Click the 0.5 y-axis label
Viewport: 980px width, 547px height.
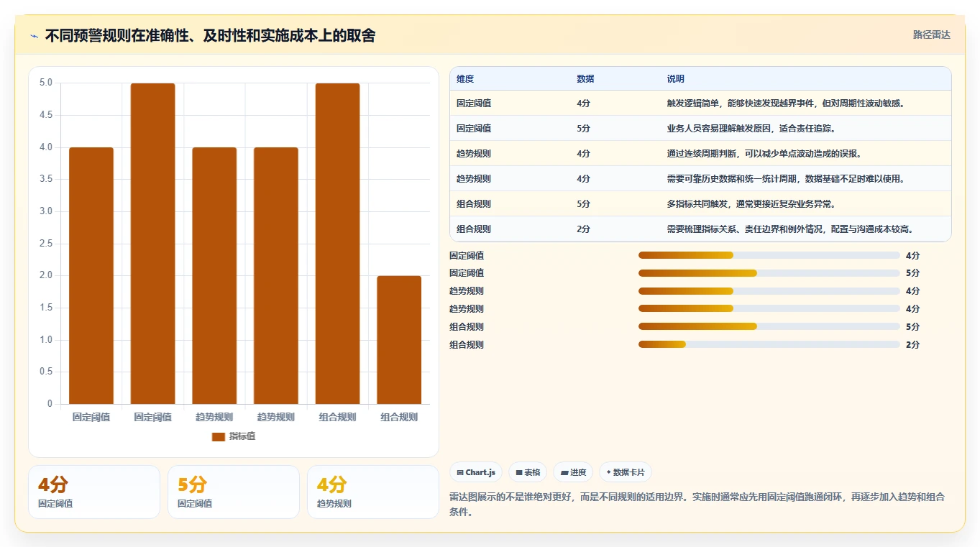[46, 372]
